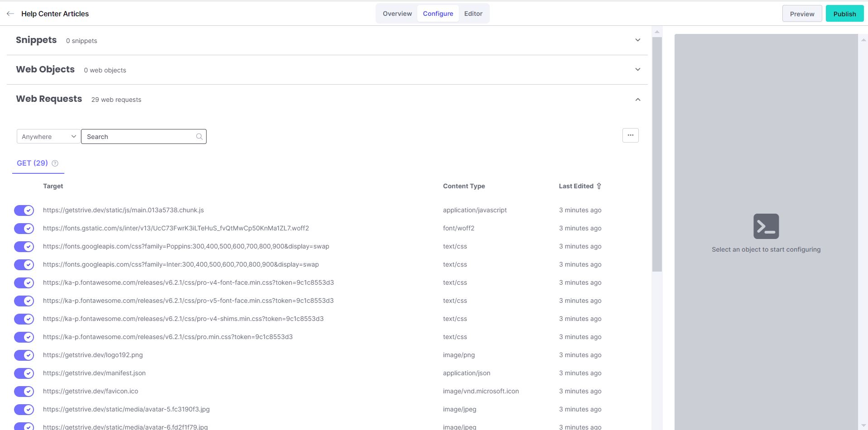This screenshot has width=868, height=430.
Task: Open the Editor tab
Action: [x=473, y=14]
